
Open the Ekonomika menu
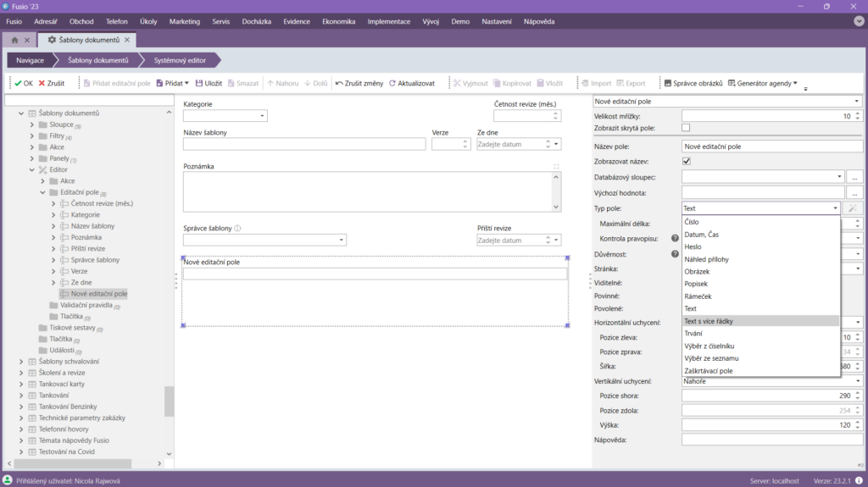[338, 21]
